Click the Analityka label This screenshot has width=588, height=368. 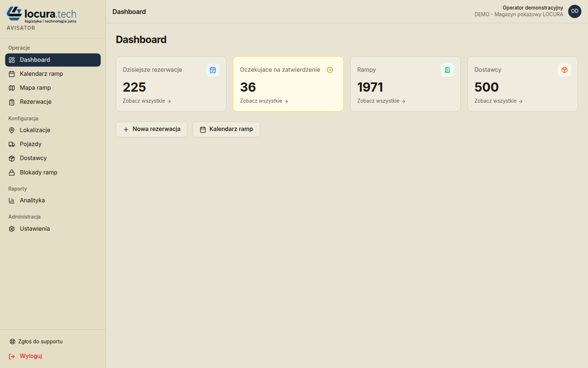coord(32,201)
